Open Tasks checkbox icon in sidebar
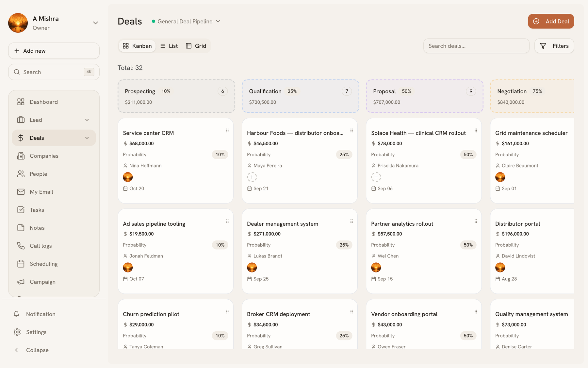Viewport: 588px width, 368px height. click(21, 210)
